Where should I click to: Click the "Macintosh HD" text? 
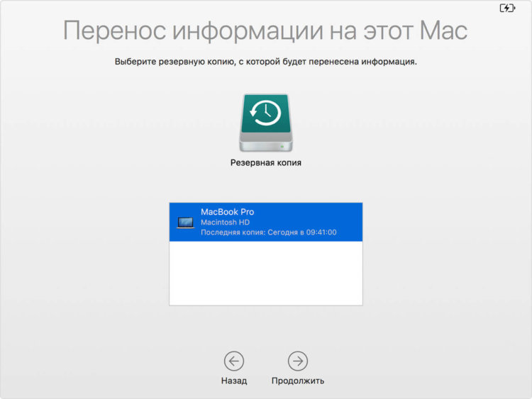point(225,223)
